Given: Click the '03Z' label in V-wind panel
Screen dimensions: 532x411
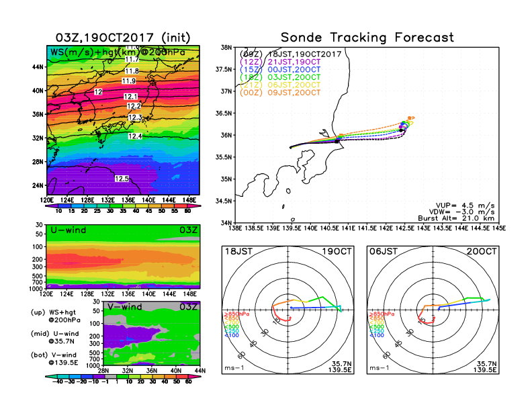Looking at the screenshot, I should click(x=189, y=307).
